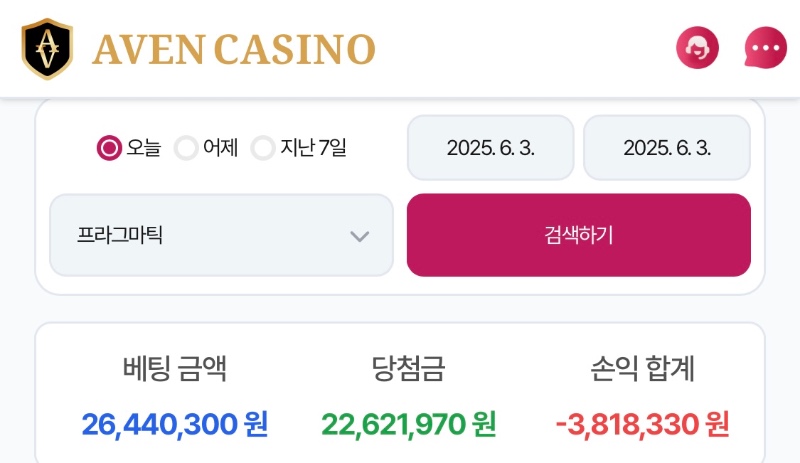Click the blue 26,440,300 원 amount
Screen dimensions: 800x463
(174, 424)
